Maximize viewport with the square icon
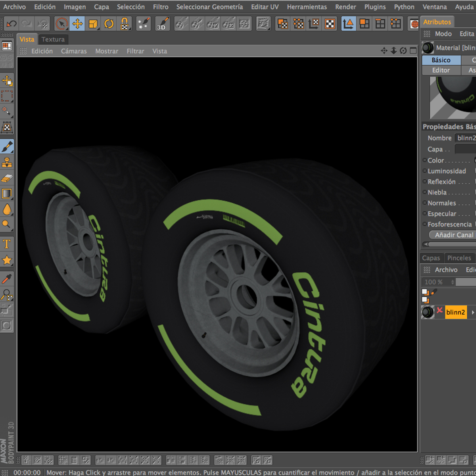This screenshot has width=476, height=476. tap(413, 51)
